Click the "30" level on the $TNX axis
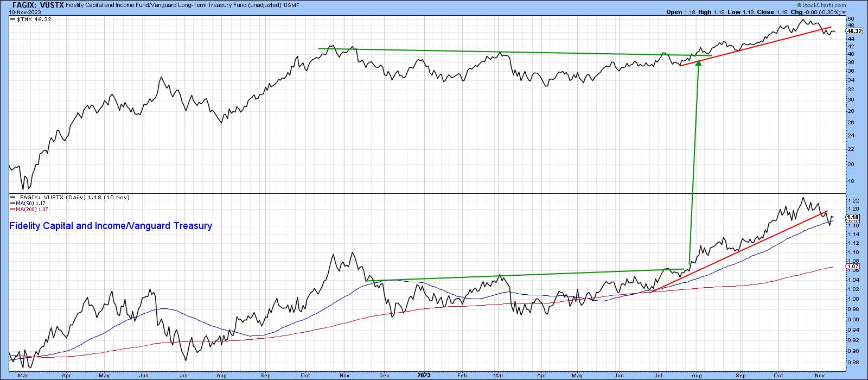Image resolution: width=868 pixels, height=380 pixels. pyautogui.click(x=851, y=99)
